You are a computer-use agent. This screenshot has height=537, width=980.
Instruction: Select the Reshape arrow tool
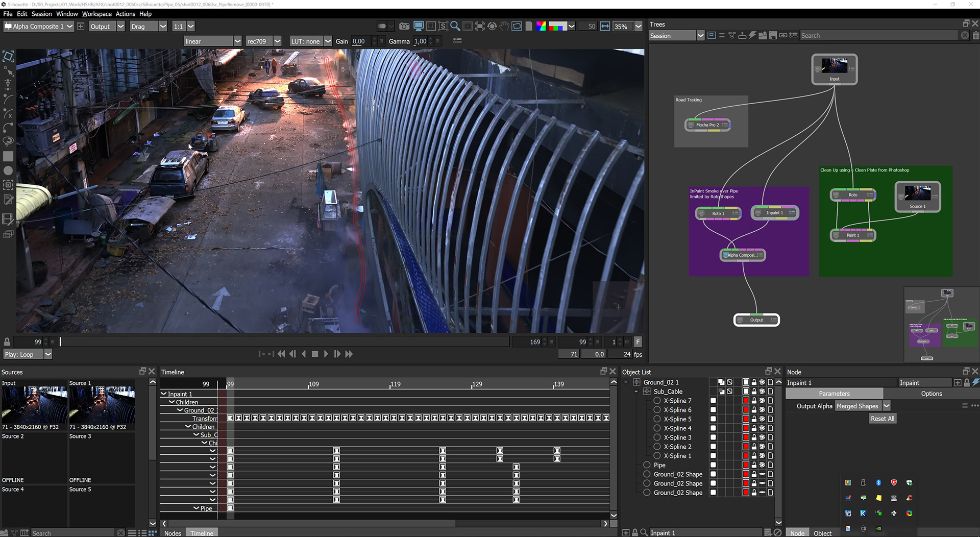coord(8,71)
